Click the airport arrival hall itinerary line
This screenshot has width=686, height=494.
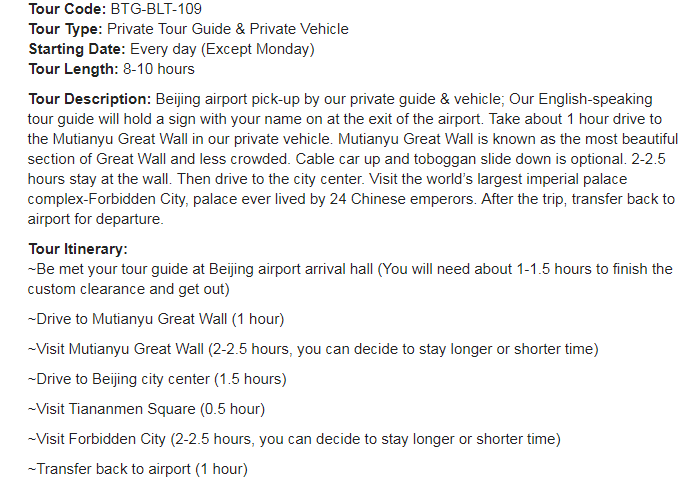click(350, 269)
